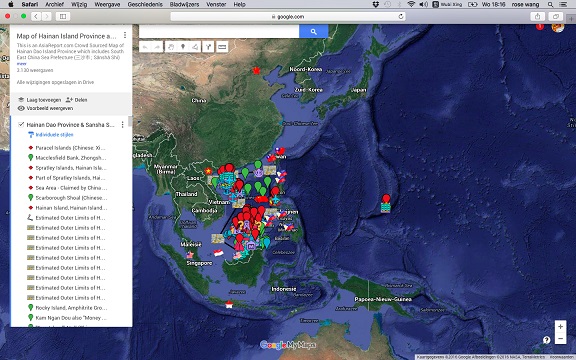Viewport: 576px width, 360px height.
Task: Select the add directions tool
Action: point(208,47)
